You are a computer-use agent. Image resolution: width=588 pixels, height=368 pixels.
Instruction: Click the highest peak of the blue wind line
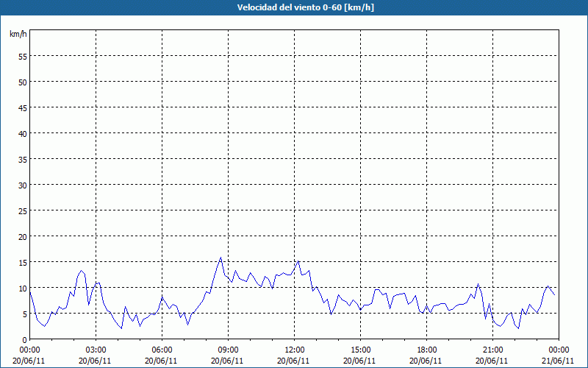click(x=221, y=258)
